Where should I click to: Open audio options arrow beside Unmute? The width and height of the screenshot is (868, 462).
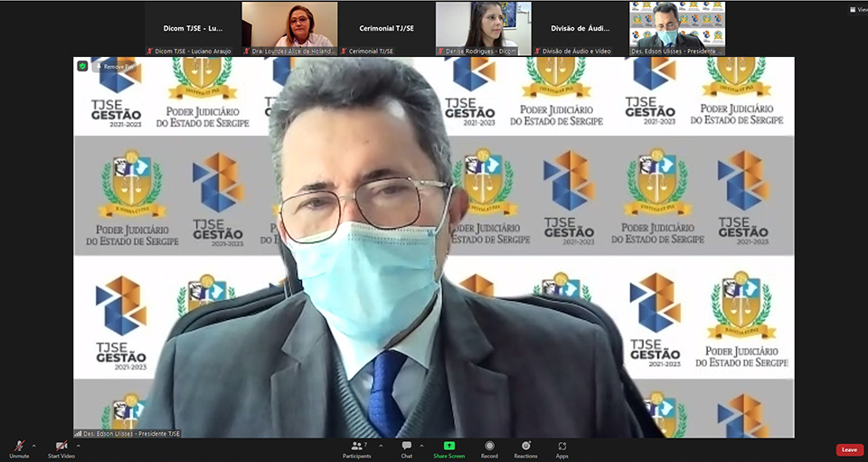pos(34,445)
